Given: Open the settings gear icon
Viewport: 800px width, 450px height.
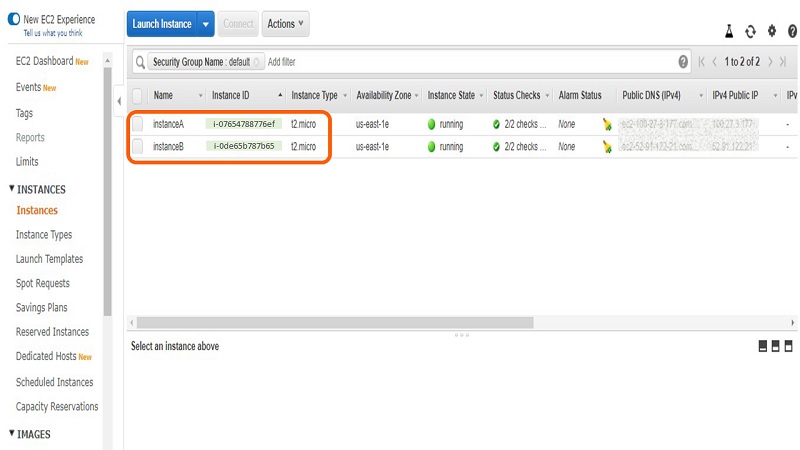Looking at the screenshot, I should coord(772,32).
